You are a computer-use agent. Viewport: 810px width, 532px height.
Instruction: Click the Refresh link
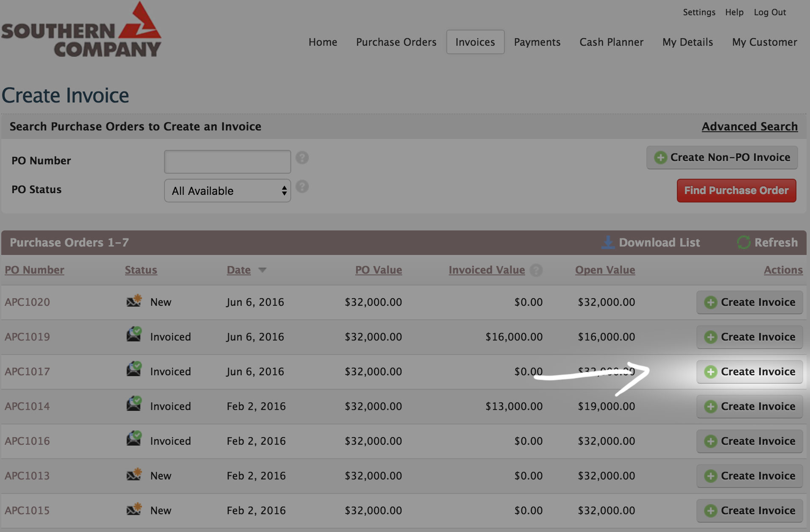pos(776,243)
